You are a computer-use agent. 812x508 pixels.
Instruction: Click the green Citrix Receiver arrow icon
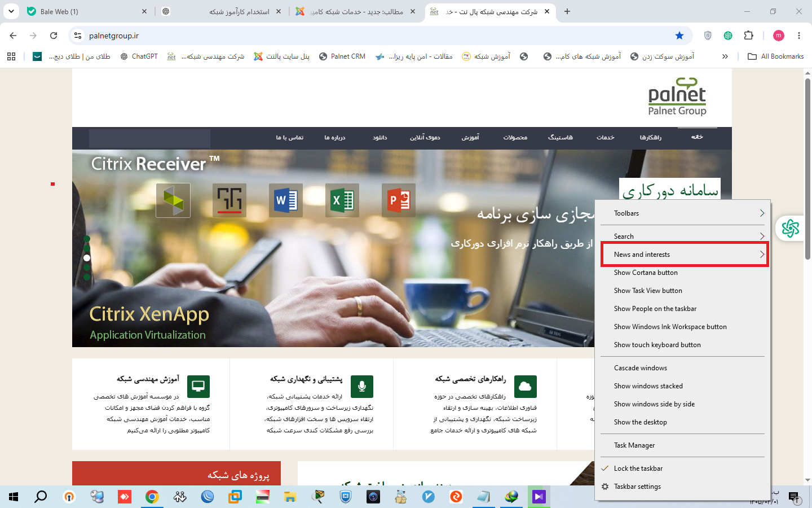point(173,200)
